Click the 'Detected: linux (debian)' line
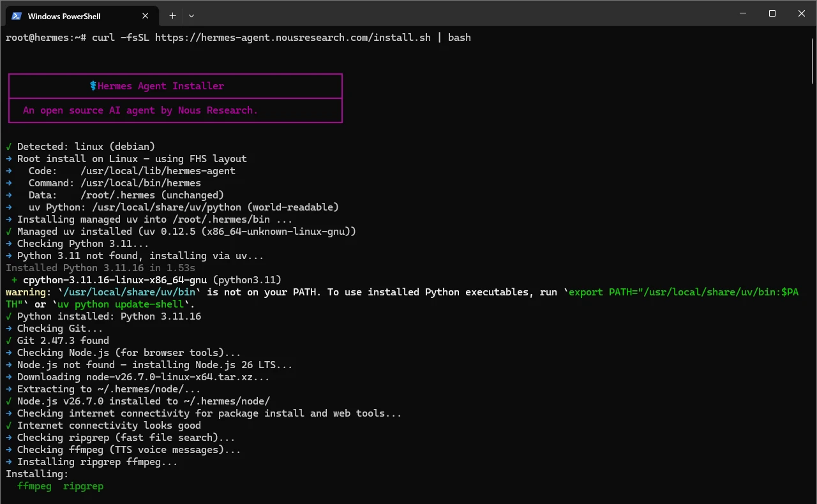This screenshot has width=817, height=504. click(x=80, y=147)
